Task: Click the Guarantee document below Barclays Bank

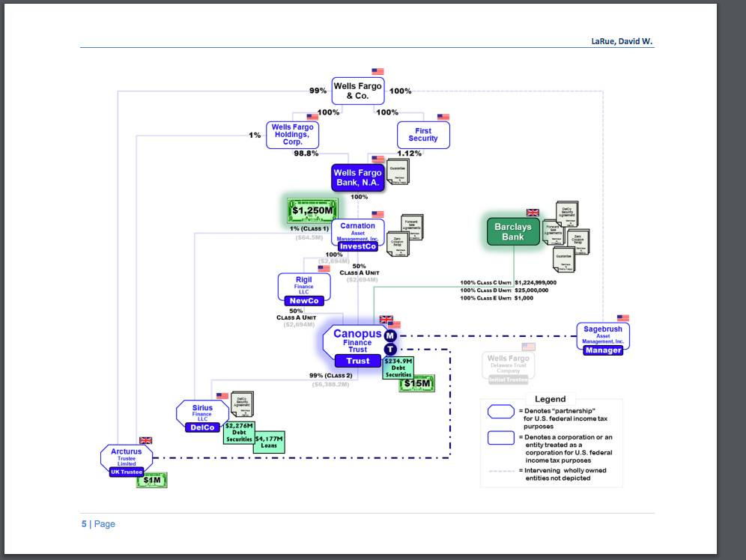Action: pyautogui.click(x=564, y=260)
